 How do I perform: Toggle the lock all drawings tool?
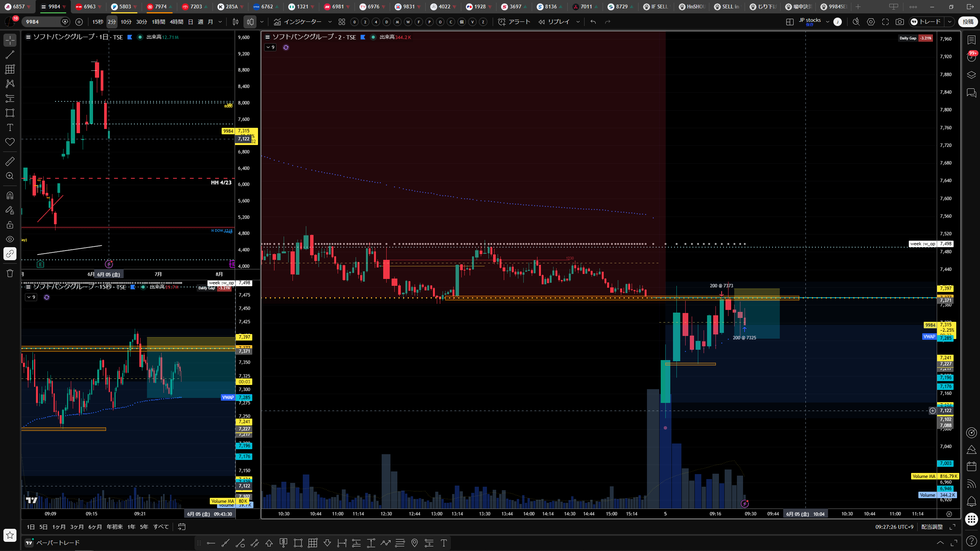click(x=10, y=225)
